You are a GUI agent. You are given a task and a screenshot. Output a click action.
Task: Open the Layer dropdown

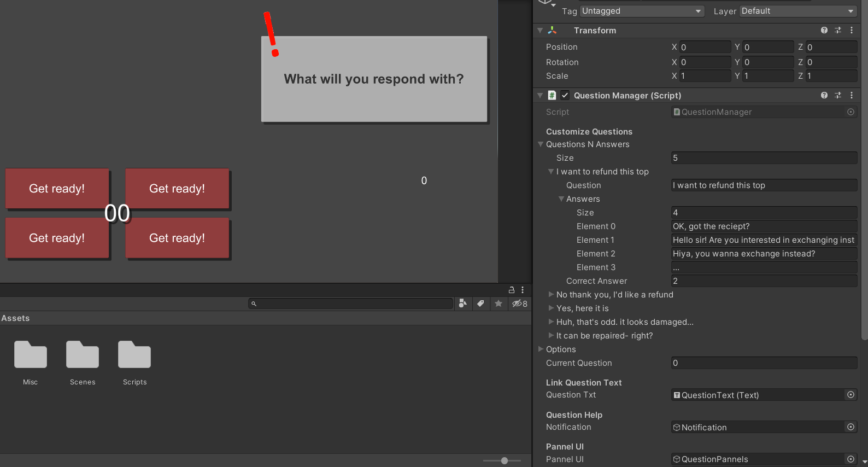[798, 11]
